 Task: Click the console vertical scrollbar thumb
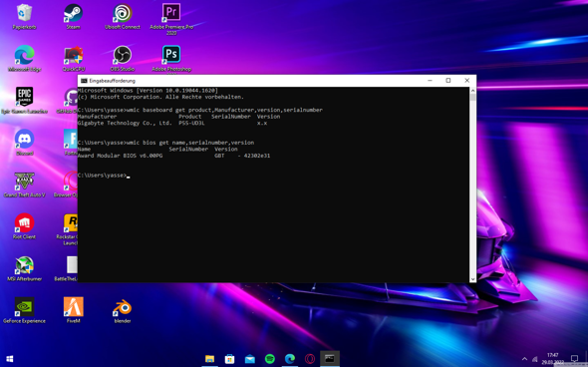tap(472, 98)
